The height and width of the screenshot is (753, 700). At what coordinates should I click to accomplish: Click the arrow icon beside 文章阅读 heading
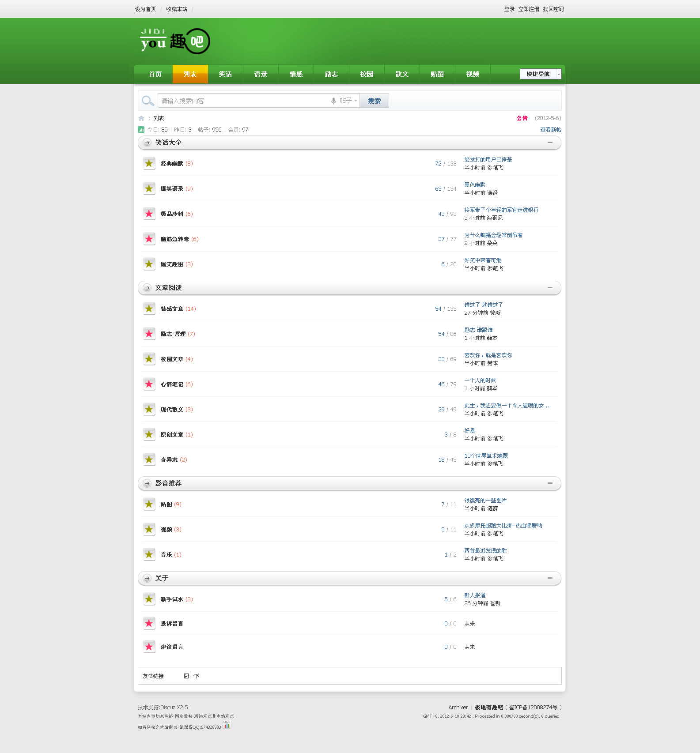pyautogui.click(x=147, y=288)
